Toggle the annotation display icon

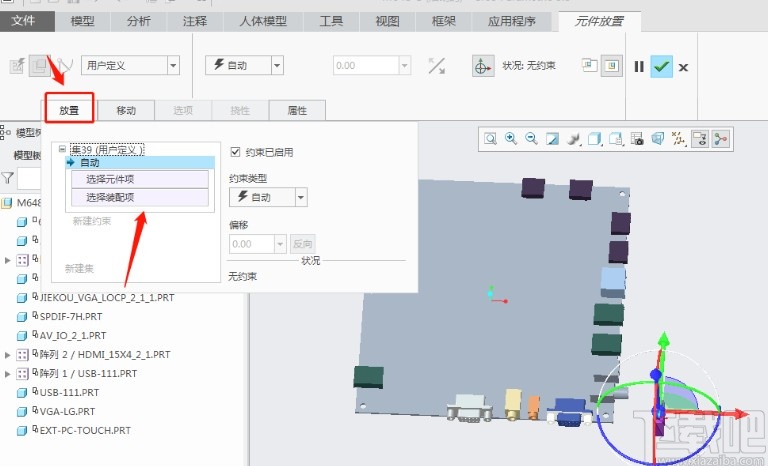click(x=700, y=139)
